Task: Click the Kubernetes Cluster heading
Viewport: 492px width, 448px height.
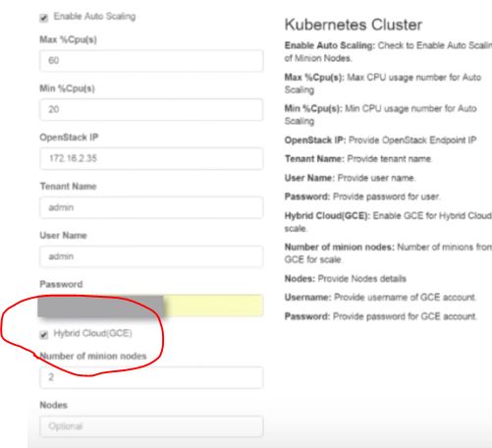Action: pos(354,25)
